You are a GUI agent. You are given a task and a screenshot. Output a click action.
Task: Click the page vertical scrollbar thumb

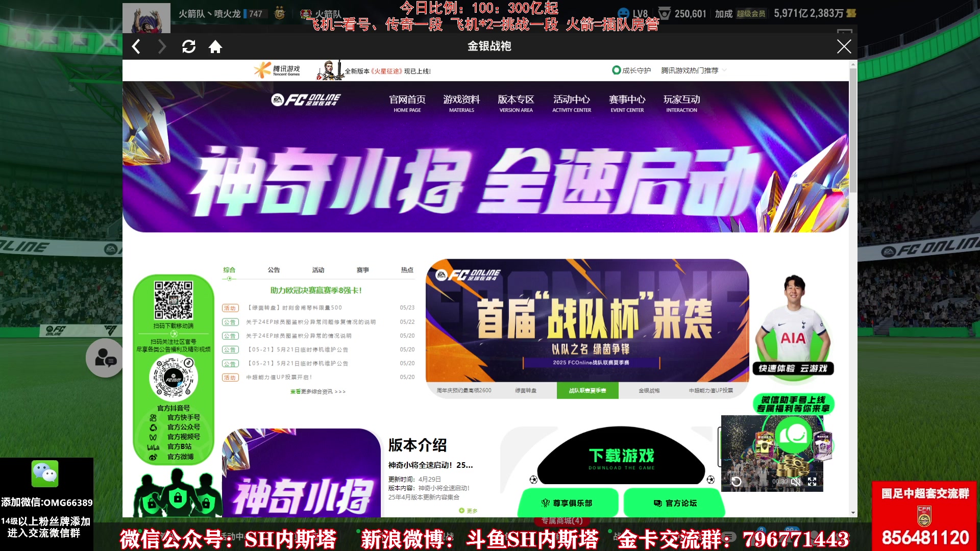[853, 130]
